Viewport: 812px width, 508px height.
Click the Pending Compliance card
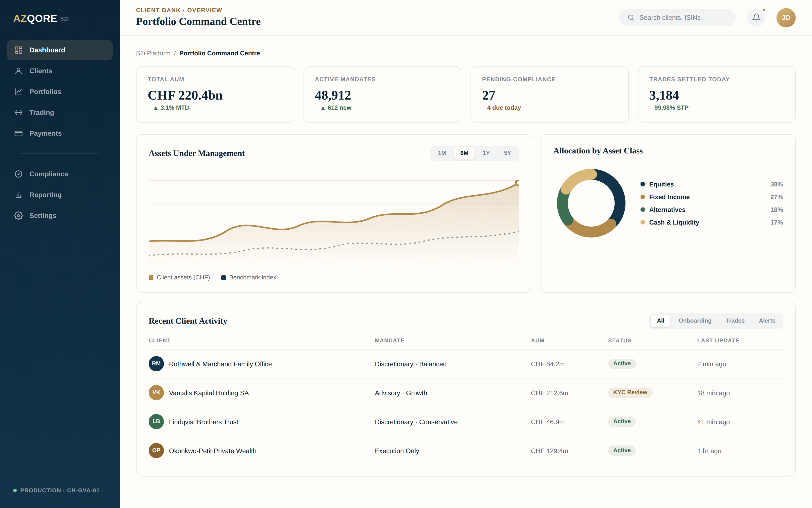point(549,94)
